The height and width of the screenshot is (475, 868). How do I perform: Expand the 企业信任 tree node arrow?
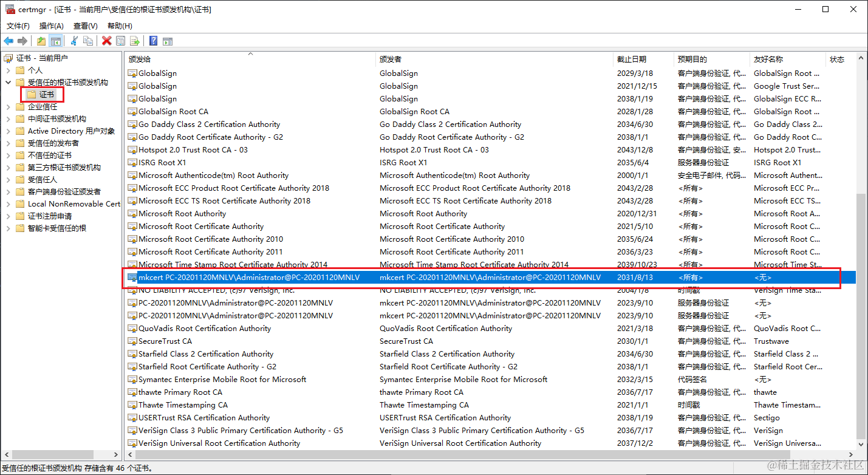(x=8, y=107)
